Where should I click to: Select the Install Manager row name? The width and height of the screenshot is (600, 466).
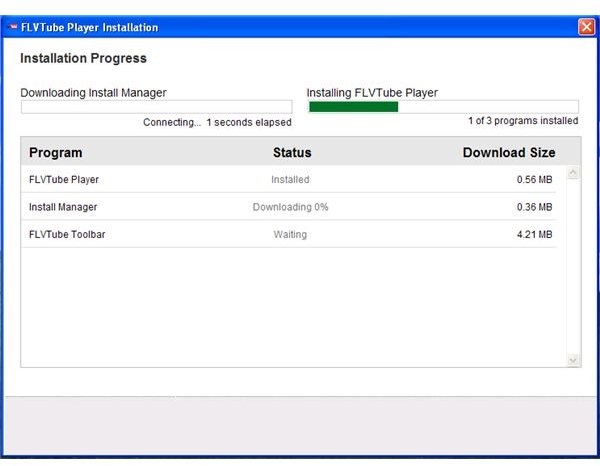pyautogui.click(x=63, y=207)
